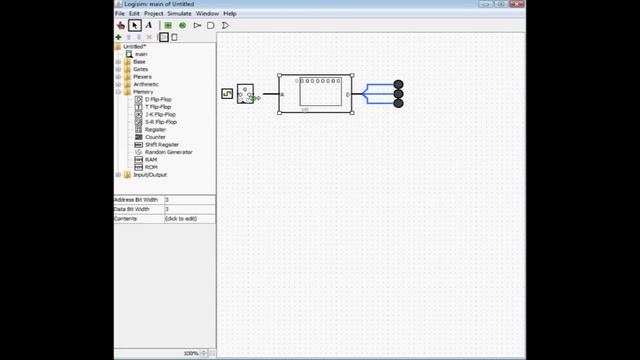Open Data Bit Width value dropdown
Viewport: 640px width, 360px height.
coord(190,209)
